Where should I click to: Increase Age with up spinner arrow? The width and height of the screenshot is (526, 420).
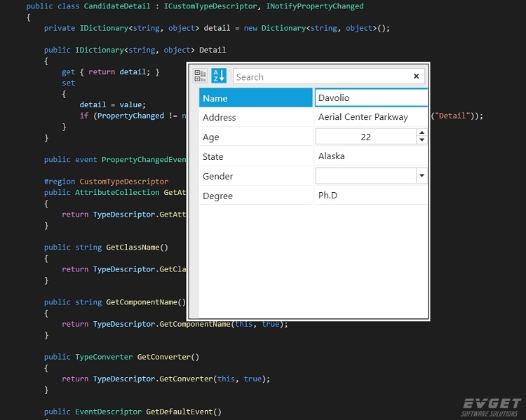(422, 133)
